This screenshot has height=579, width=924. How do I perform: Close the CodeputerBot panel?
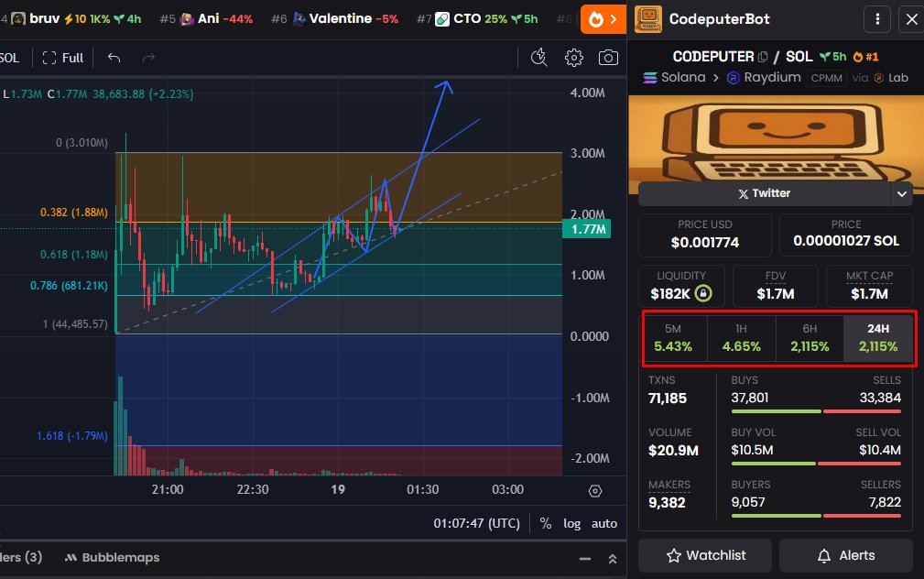pos(911,19)
